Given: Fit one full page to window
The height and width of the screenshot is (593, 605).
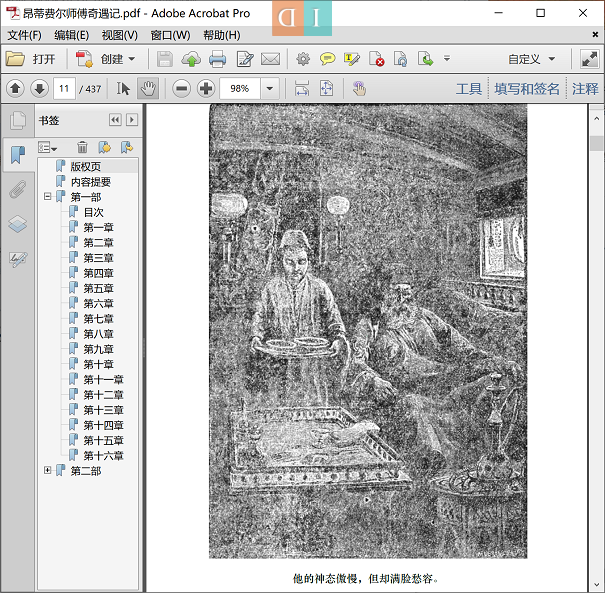Looking at the screenshot, I should click(326, 89).
